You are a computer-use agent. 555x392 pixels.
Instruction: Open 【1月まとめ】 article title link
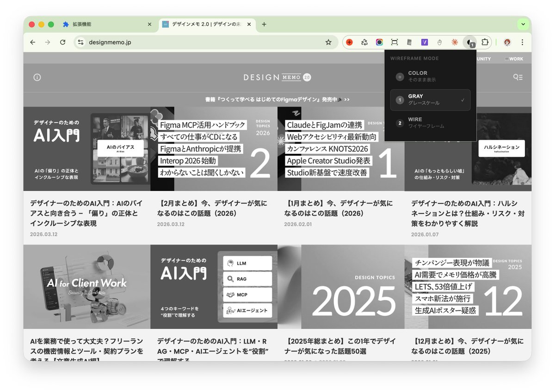coord(339,208)
